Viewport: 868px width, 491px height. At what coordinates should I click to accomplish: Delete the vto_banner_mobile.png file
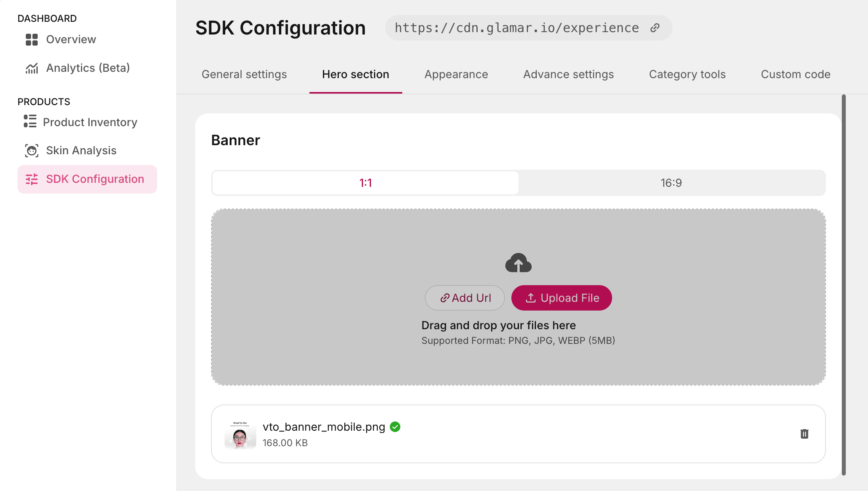[x=804, y=434]
